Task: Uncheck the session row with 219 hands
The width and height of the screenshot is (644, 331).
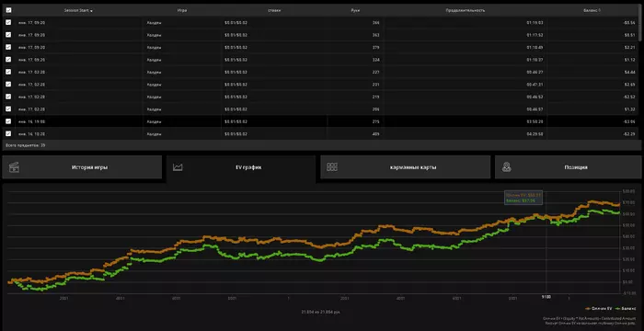Action: click(x=8, y=97)
